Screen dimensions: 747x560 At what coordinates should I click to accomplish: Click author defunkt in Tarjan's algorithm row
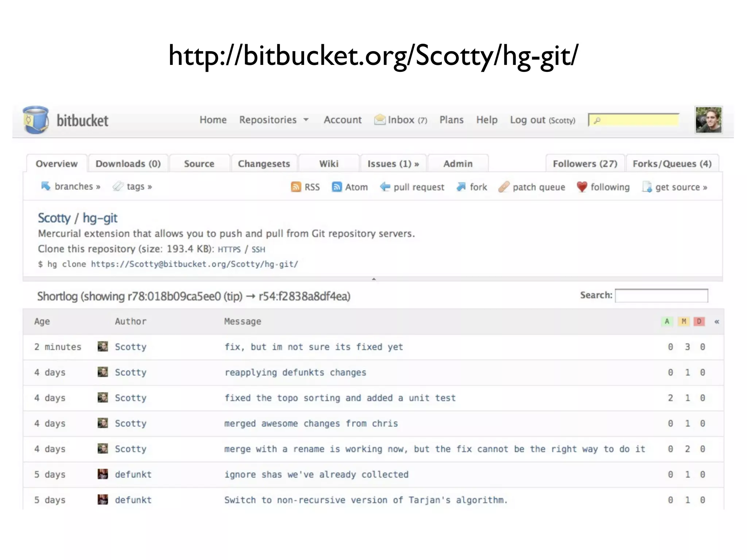(133, 500)
